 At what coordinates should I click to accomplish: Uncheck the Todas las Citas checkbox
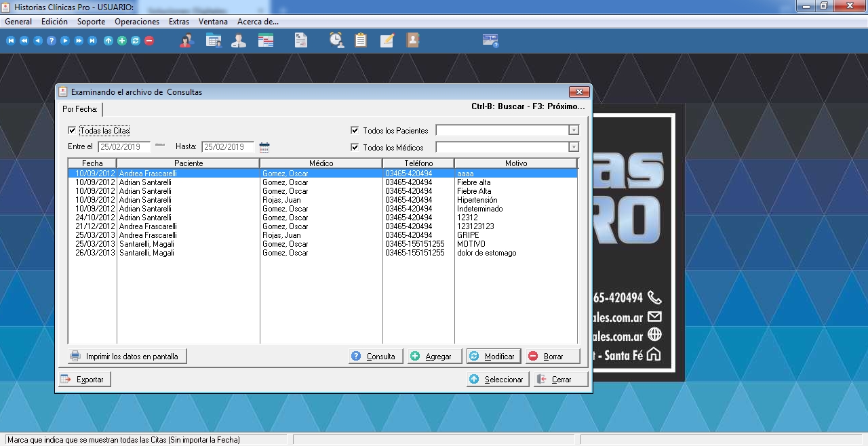tap(72, 130)
